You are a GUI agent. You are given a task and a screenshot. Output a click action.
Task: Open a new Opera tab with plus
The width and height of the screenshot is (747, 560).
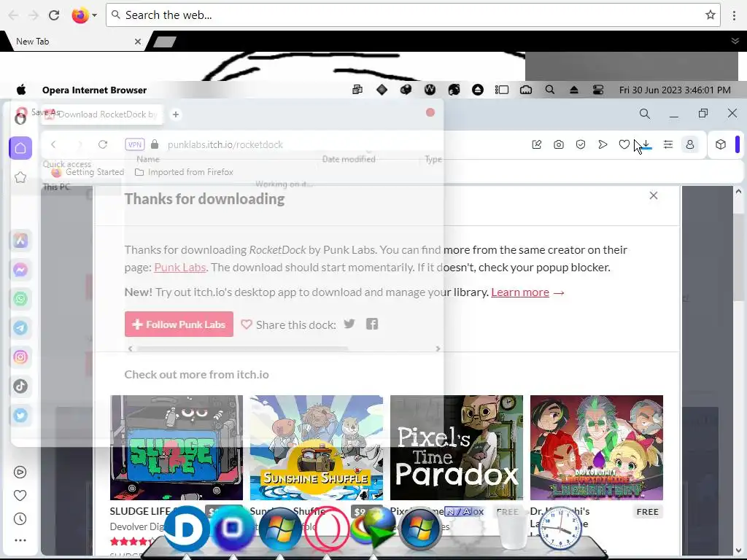(x=176, y=114)
